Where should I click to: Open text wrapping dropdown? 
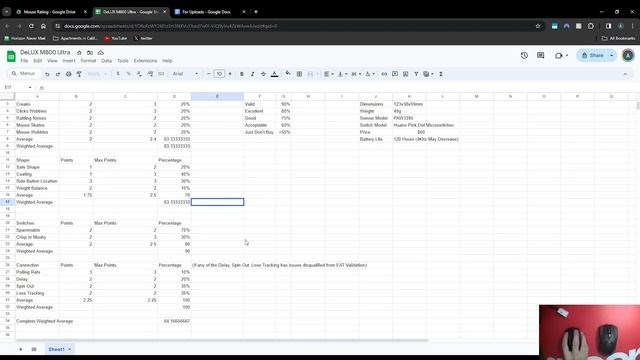pyautogui.click(x=356, y=74)
